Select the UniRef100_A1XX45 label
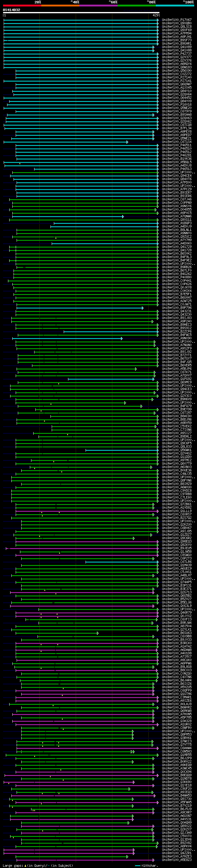Viewport: 197px width, 868px height. [177, 88]
